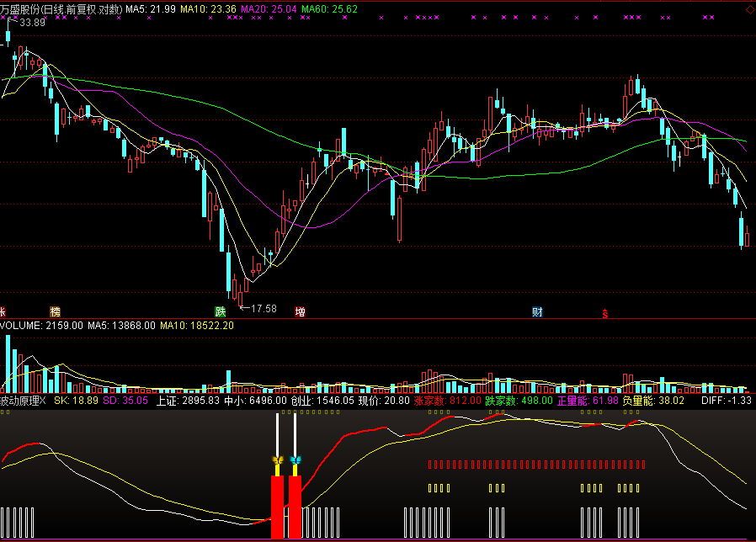Click the green 跌 event marker
The width and height of the screenshot is (756, 542).
pyautogui.click(x=221, y=311)
